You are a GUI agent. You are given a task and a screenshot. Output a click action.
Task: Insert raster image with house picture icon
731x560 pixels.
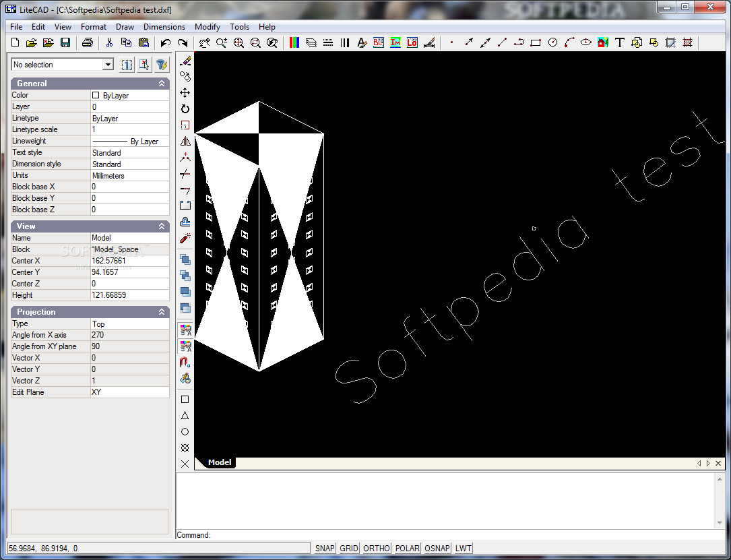tap(603, 43)
